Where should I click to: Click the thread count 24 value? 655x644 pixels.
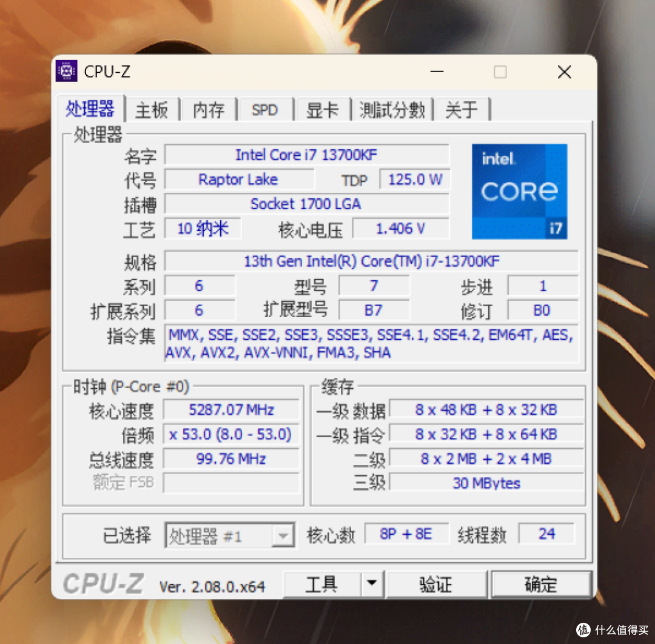pos(547,534)
